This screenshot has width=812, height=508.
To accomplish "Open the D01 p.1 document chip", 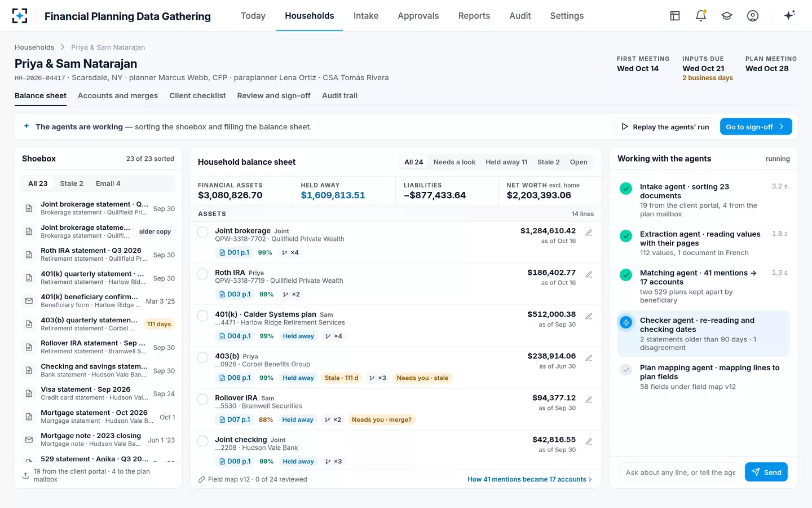I will (x=234, y=252).
